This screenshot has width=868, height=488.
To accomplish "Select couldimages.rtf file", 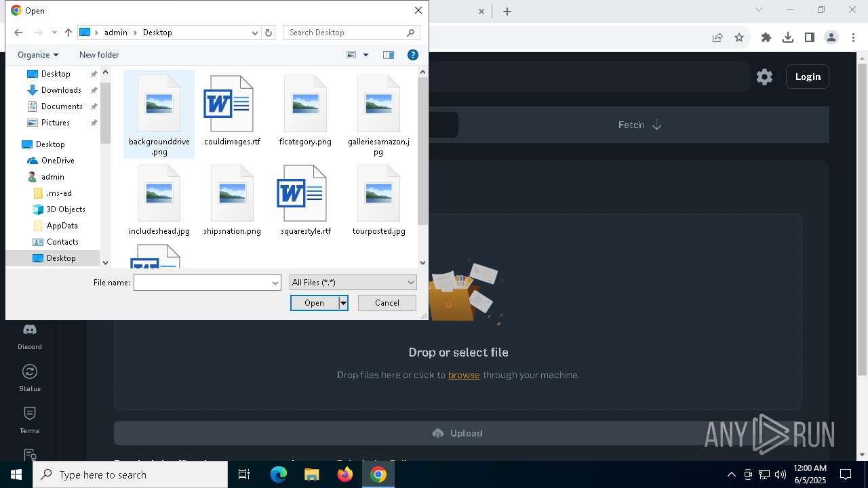I will pyautogui.click(x=232, y=111).
